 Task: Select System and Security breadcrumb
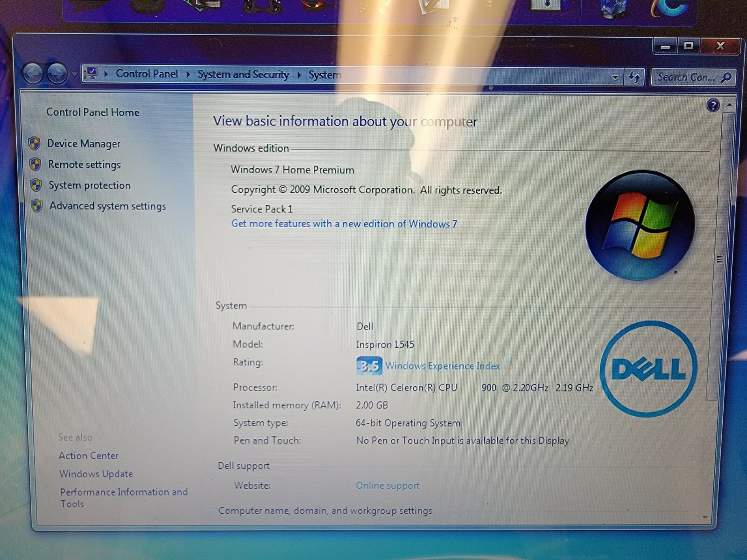pos(243,74)
